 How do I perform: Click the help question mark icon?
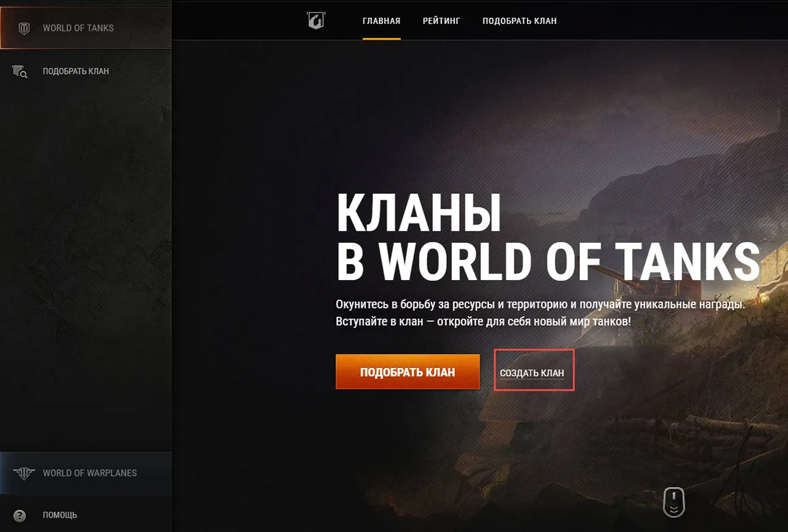tap(20, 515)
